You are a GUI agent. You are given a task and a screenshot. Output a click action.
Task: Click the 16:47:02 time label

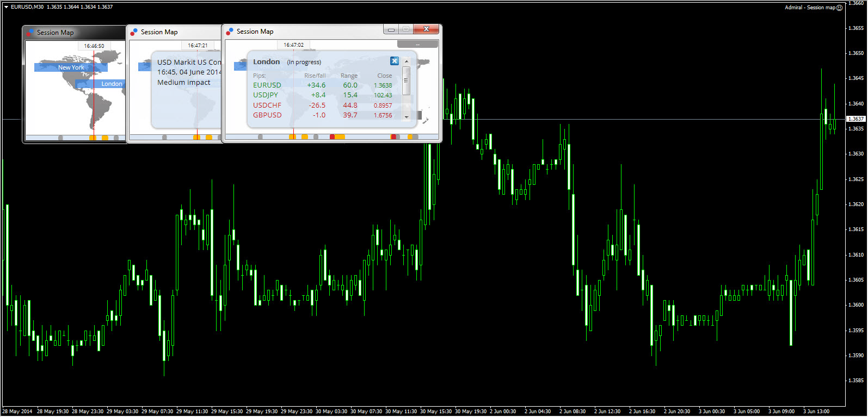tap(294, 45)
